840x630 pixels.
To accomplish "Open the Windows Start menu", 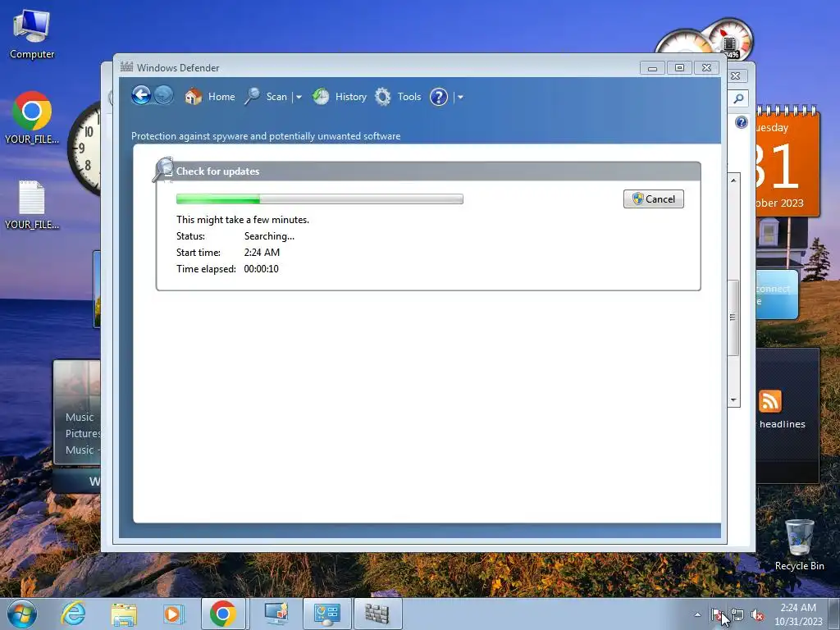I will click(22, 614).
